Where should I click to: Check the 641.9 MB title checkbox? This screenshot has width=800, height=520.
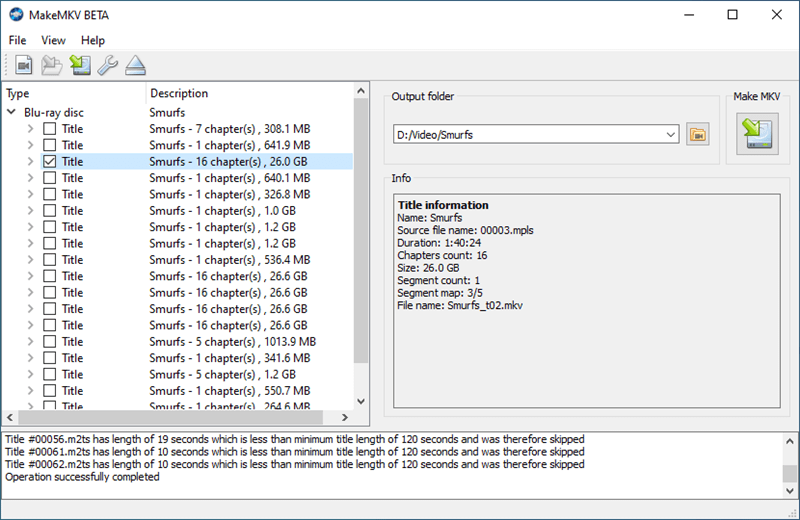coord(49,145)
